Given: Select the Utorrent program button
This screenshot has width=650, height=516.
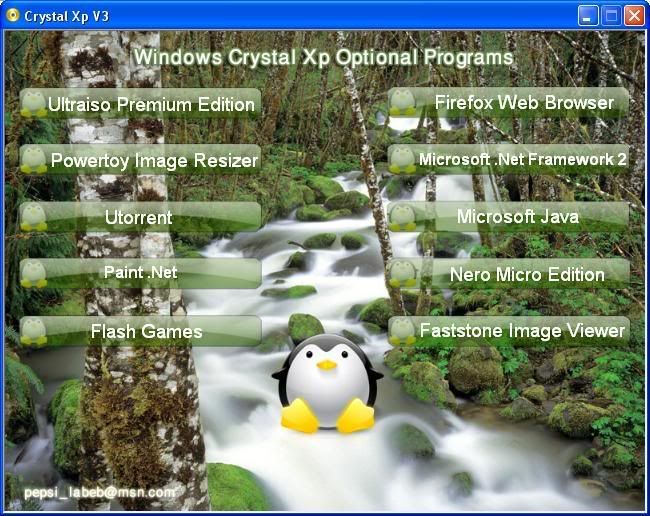Looking at the screenshot, I should click(141, 217).
